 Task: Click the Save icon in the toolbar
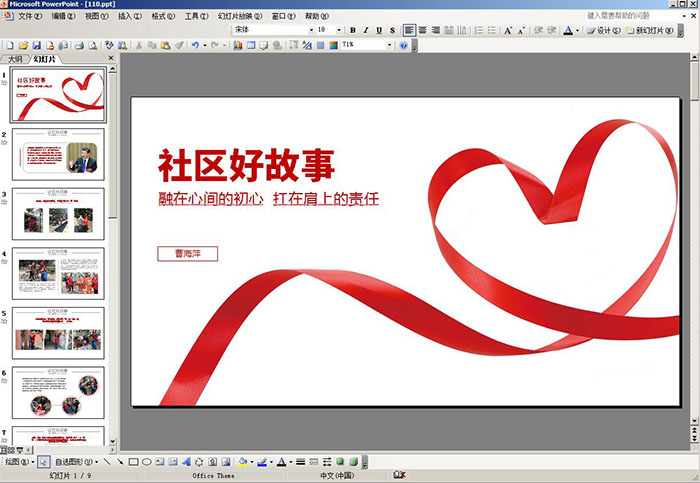tap(37, 46)
